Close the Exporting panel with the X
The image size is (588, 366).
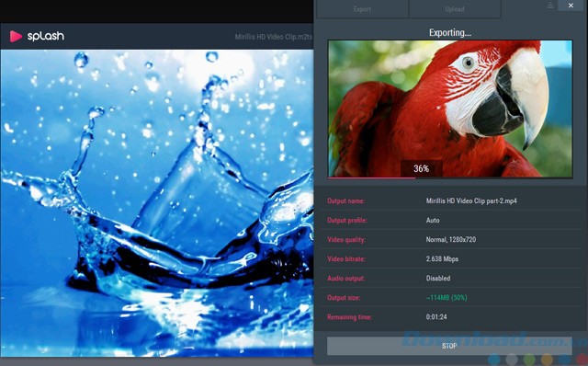[571, 6]
